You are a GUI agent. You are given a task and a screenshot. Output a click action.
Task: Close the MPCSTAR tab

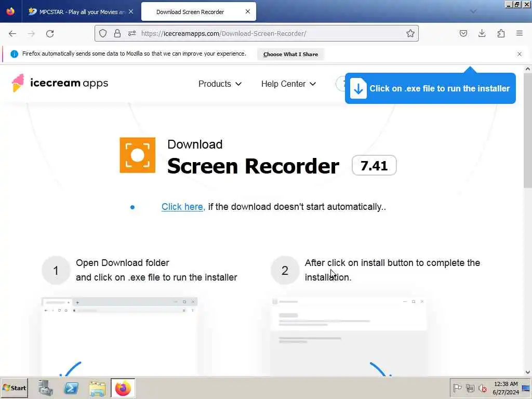[x=131, y=11]
